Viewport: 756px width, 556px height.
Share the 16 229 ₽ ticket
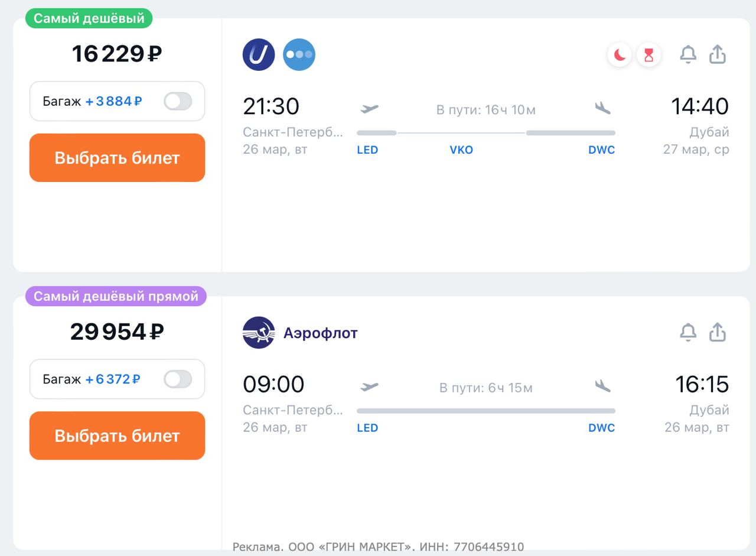click(717, 54)
